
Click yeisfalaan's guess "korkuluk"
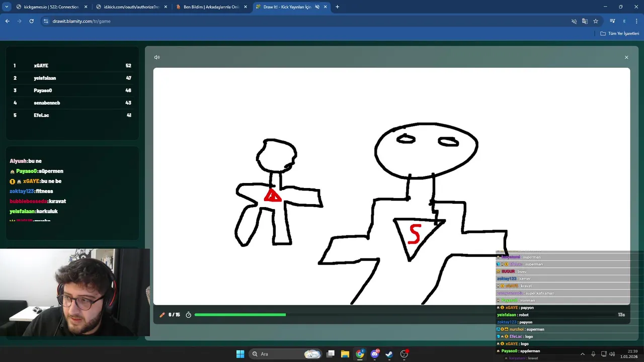[47, 212]
